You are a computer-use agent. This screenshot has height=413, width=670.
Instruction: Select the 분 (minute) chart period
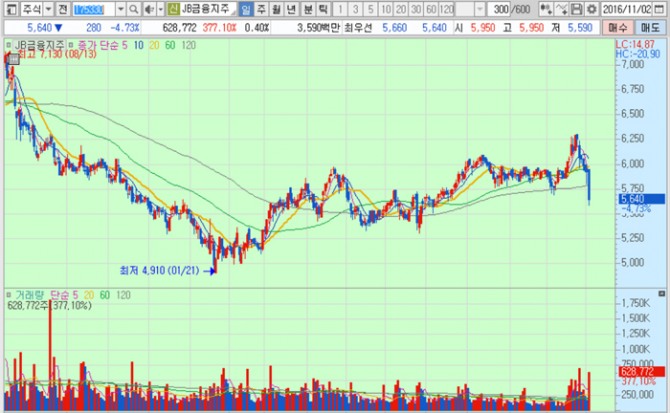tap(308, 9)
